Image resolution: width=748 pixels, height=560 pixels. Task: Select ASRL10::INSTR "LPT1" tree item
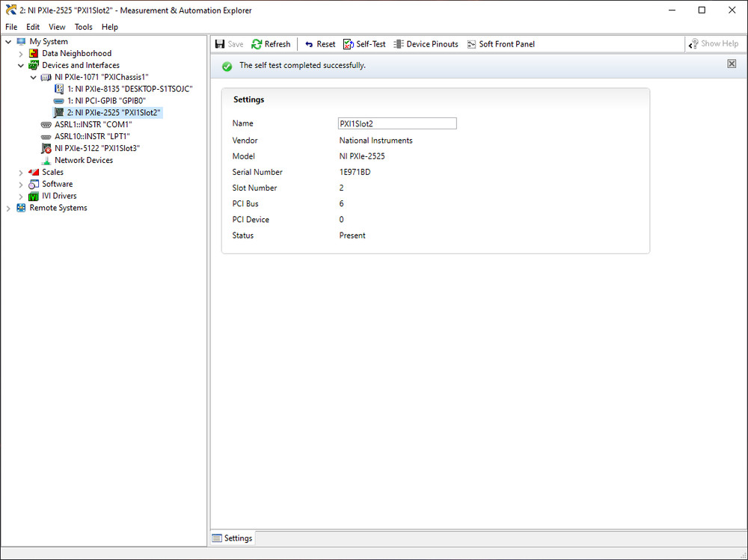coord(92,136)
